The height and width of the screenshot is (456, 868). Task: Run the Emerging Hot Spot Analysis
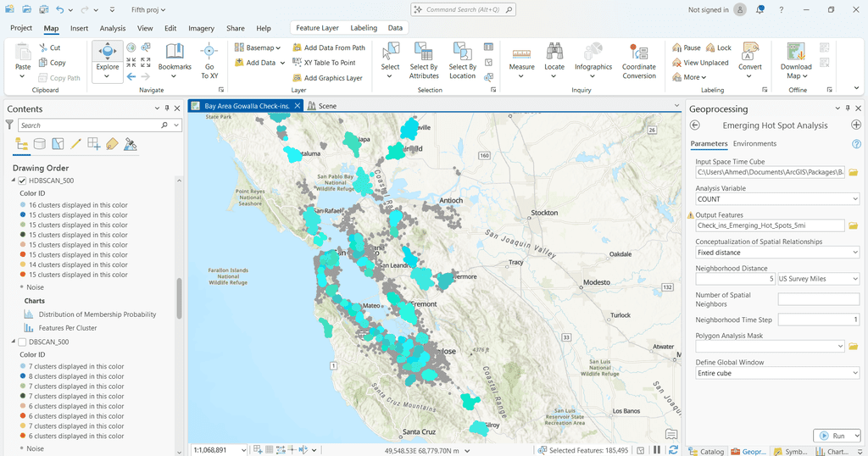(x=834, y=436)
